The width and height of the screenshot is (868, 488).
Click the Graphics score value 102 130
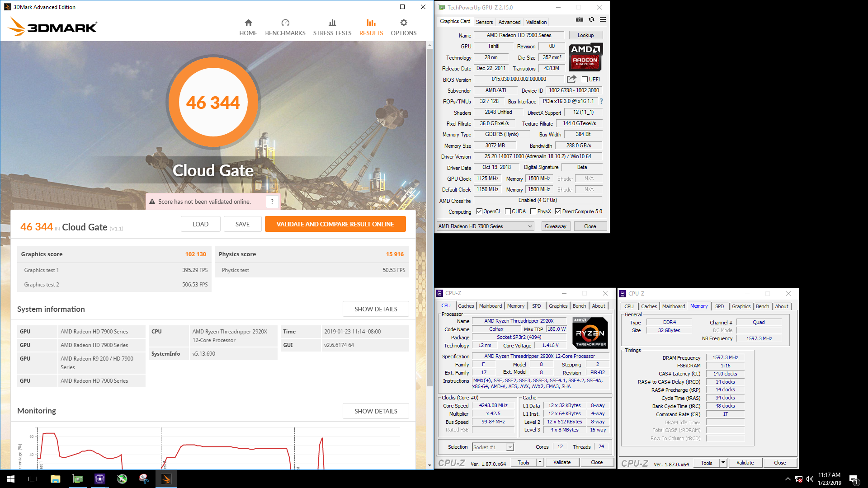point(195,254)
